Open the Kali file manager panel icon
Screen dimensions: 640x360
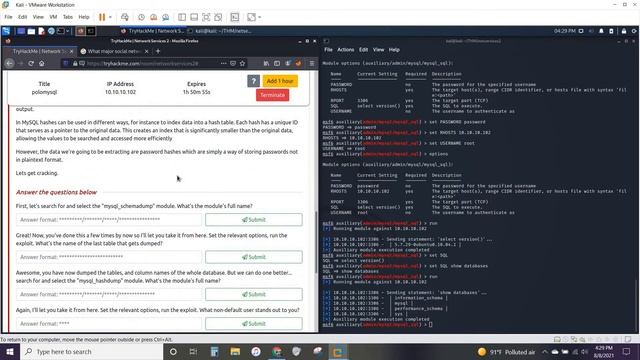point(31,31)
